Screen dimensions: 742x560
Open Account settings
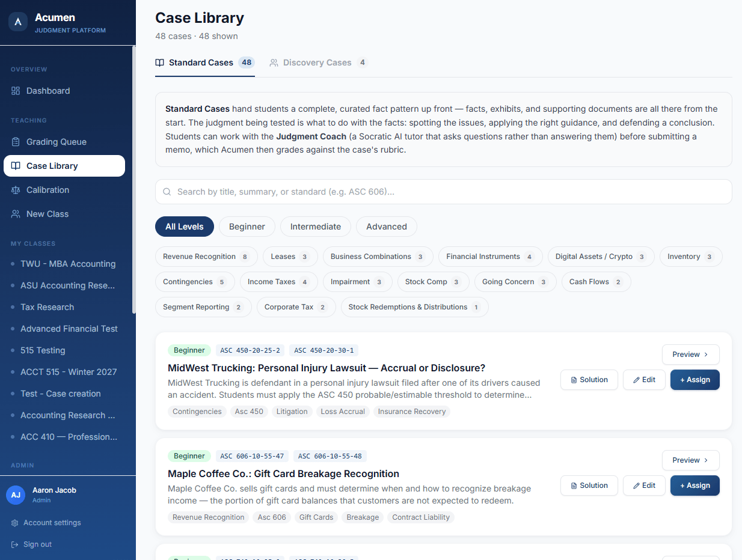(x=46, y=523)
